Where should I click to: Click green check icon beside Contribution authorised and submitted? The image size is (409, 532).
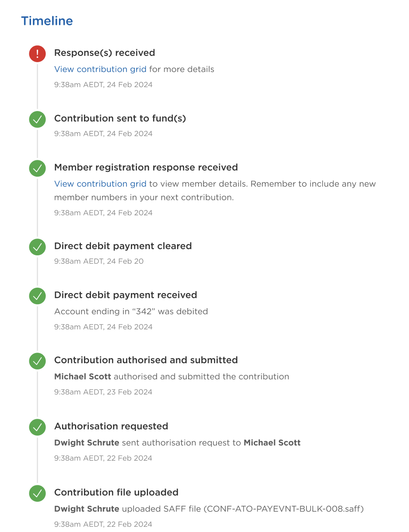pos(37,361)
